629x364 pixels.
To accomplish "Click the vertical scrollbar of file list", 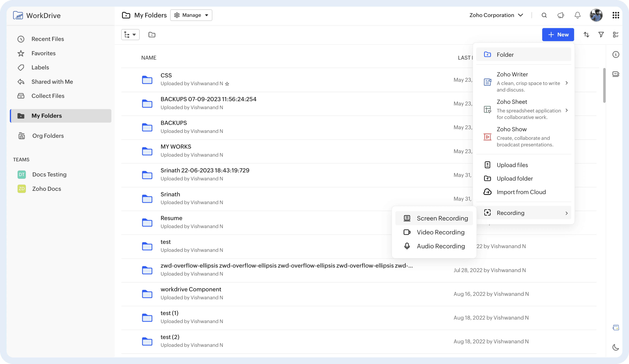I will coord(604,85).
